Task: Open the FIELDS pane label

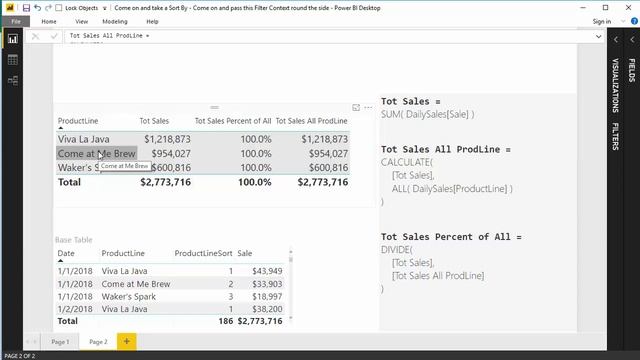Action: click(x=631, y=70)
